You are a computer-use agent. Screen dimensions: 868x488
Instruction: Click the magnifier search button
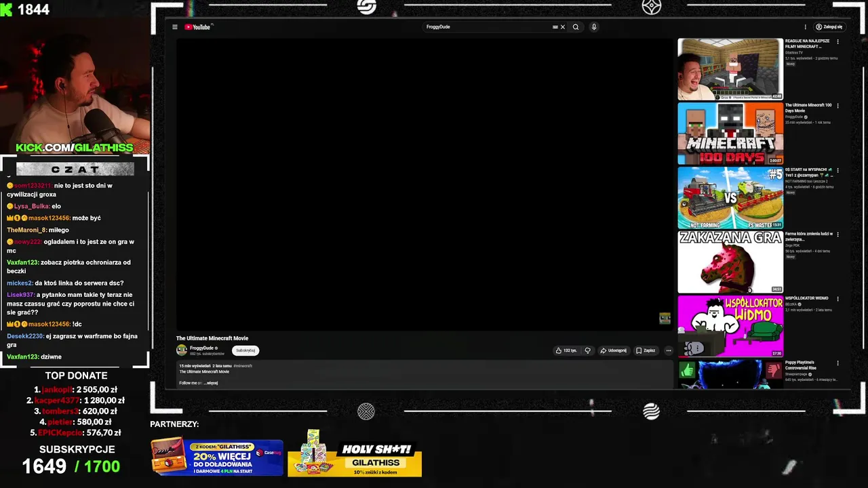576,27
